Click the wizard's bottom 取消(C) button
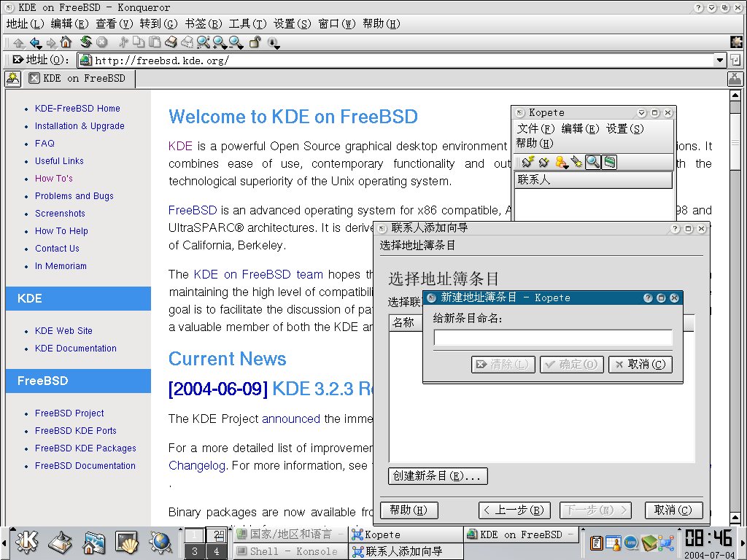Screen dimensions: 747x560 click(x=673, y=510)
